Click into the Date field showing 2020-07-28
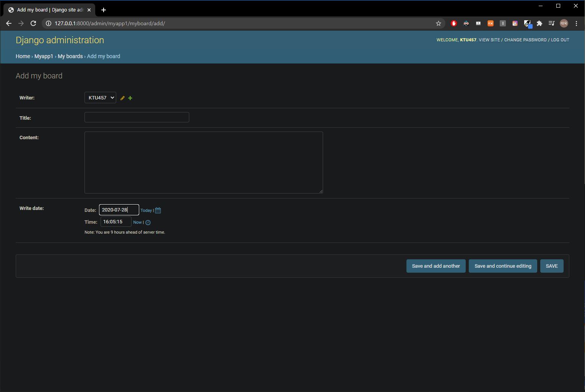 point(119,210)
